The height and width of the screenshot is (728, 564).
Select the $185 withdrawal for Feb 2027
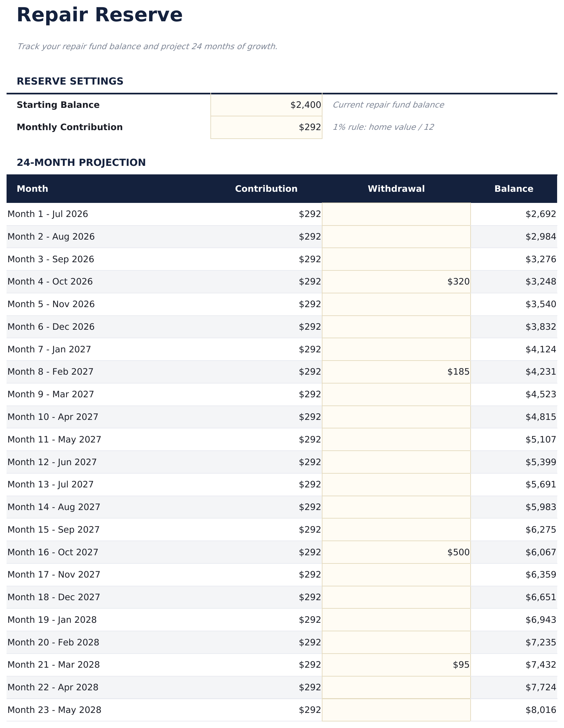pyautogui.click(x=396, y=372)
